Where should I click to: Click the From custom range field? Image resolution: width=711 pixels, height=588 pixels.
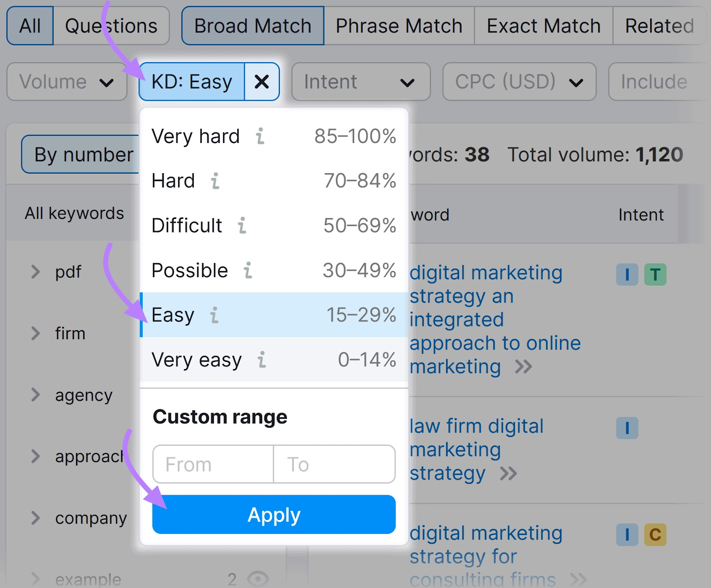212,464
